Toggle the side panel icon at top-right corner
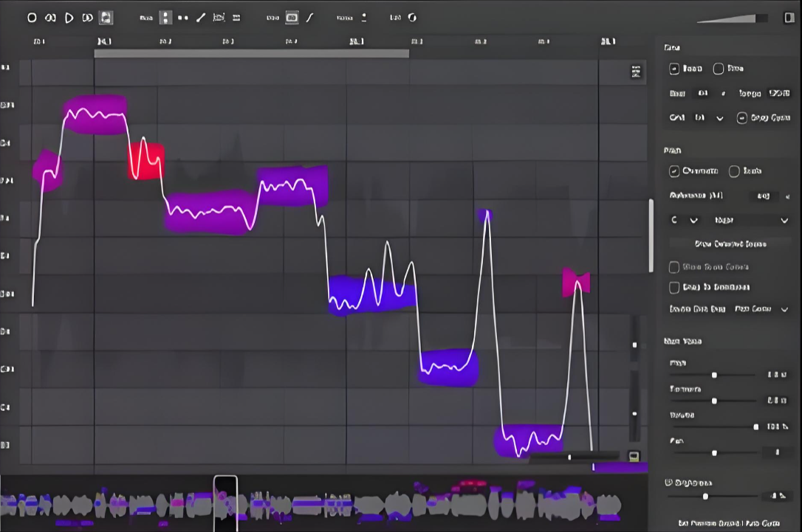 pyautogui.click(x=789, y=18)
